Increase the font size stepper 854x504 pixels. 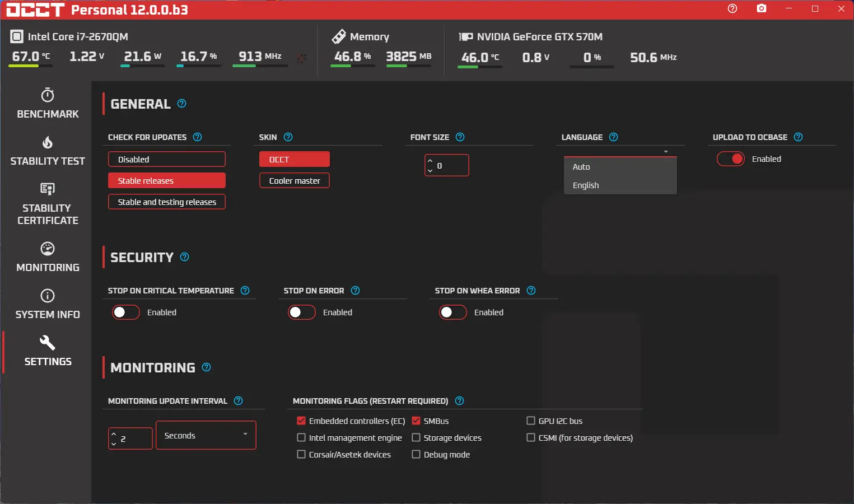click(430, 161)
